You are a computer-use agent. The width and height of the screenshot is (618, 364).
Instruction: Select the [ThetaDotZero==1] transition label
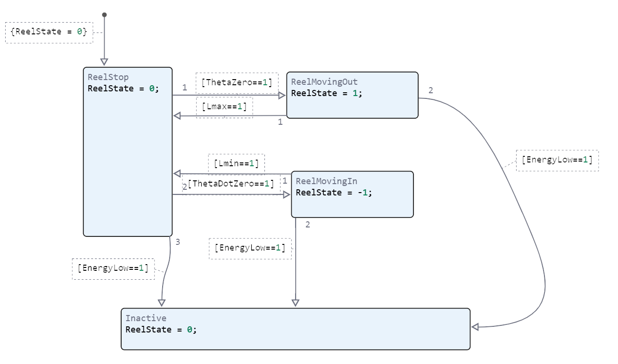[x=231, y=184]
